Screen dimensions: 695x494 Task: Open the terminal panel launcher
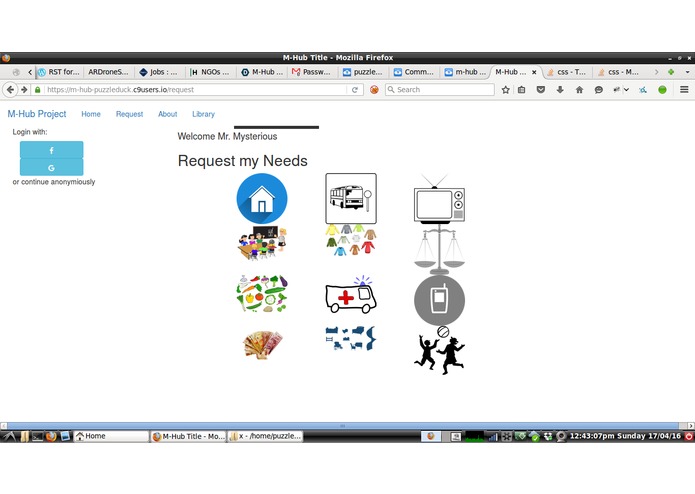tap(38, 436)
